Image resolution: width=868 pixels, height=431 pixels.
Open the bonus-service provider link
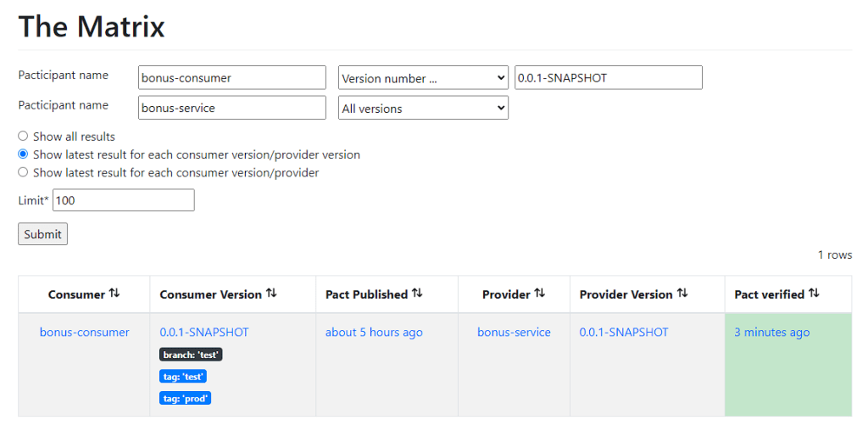click(x=514, y=333)
